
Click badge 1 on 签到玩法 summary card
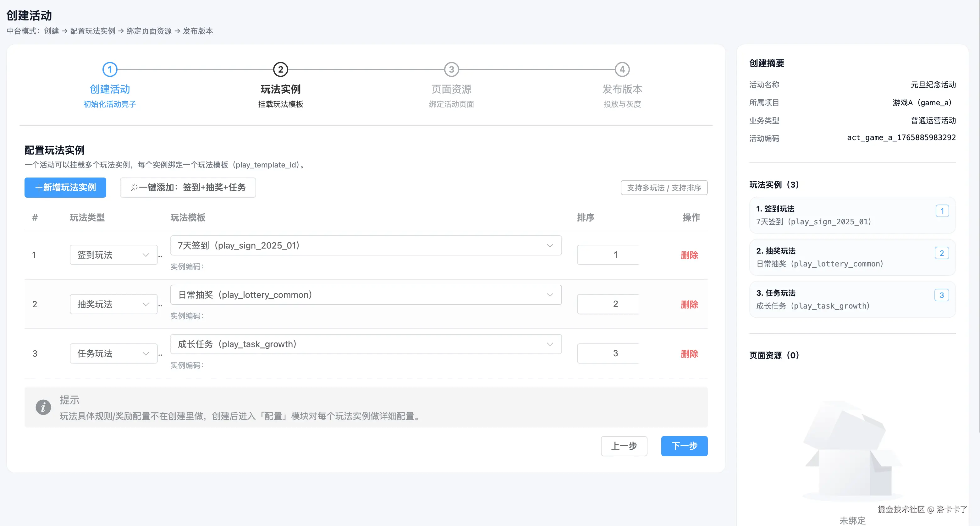[x=942, y=211]
